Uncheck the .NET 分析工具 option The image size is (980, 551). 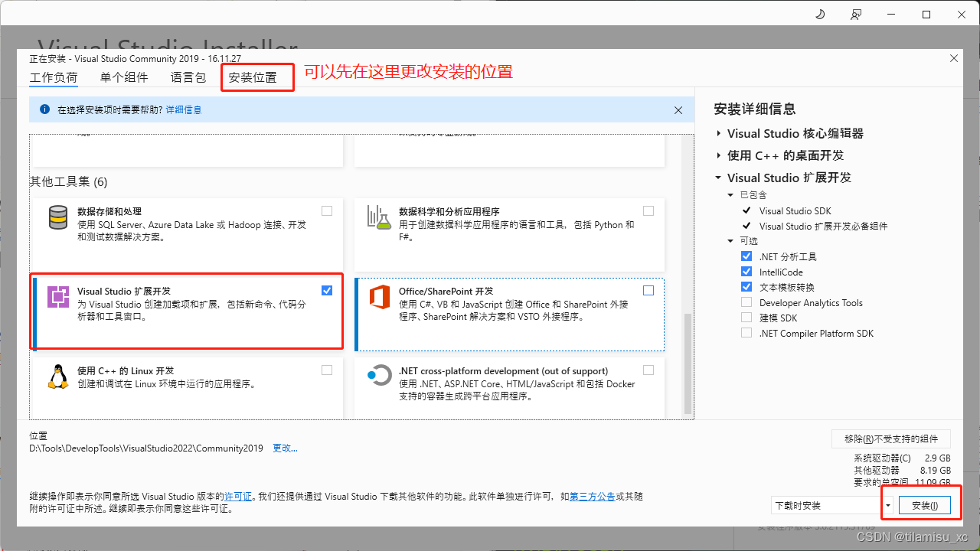coord(746,256)
